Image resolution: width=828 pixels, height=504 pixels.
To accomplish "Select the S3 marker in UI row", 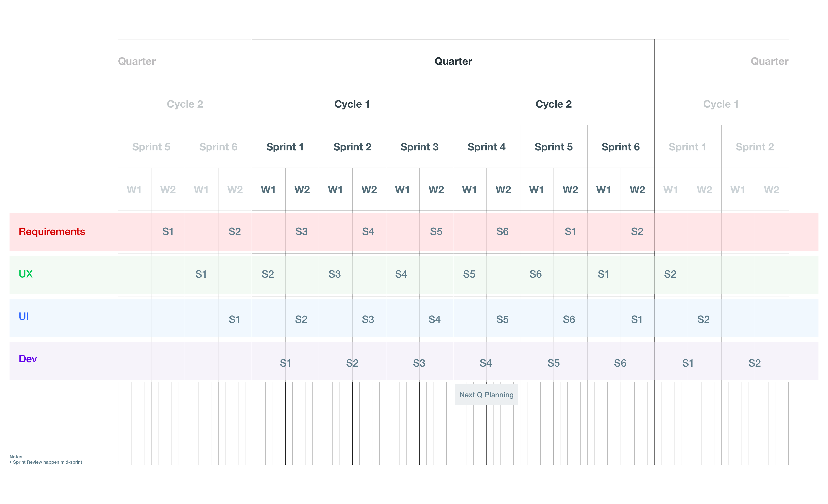I will [368, 320].
